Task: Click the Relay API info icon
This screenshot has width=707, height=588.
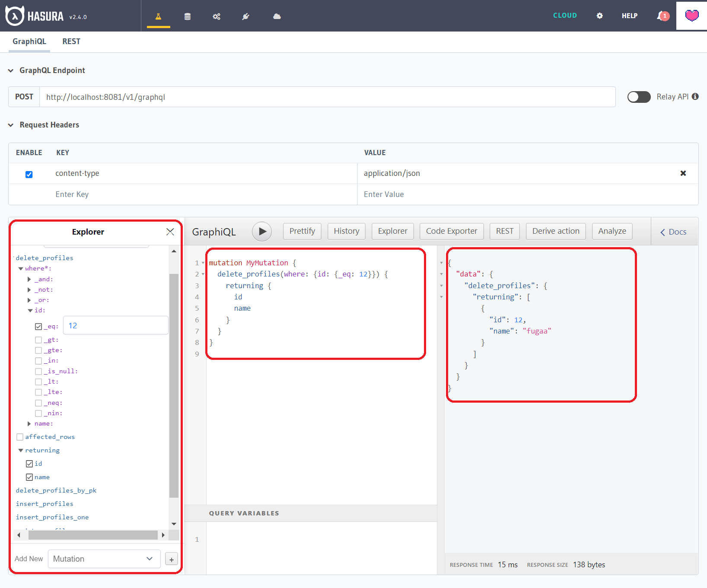Action: 695,96
